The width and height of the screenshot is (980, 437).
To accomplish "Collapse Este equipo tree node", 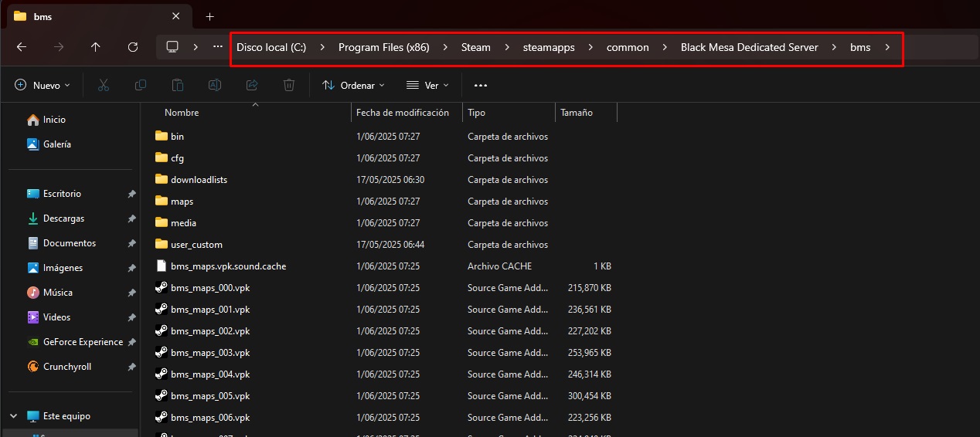I will [x=13, y=416].
